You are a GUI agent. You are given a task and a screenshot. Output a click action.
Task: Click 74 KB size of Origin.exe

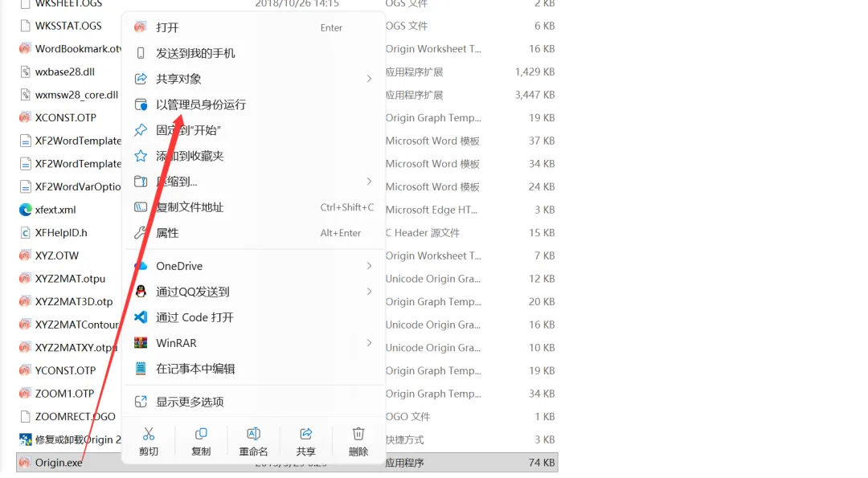542,463
